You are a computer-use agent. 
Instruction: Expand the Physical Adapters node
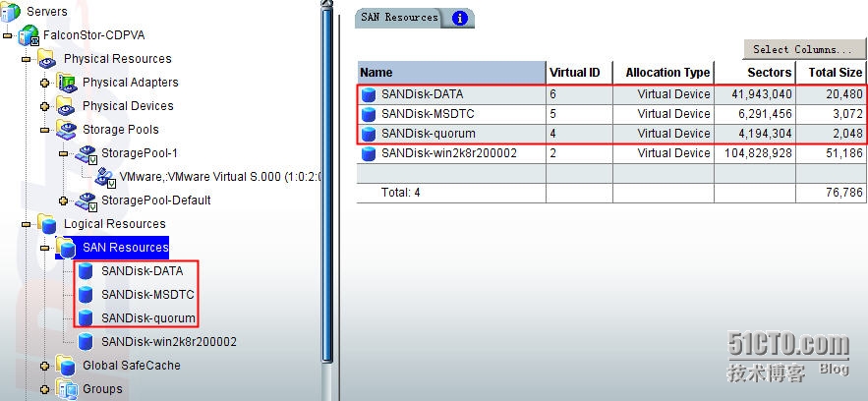coord(45,83)
